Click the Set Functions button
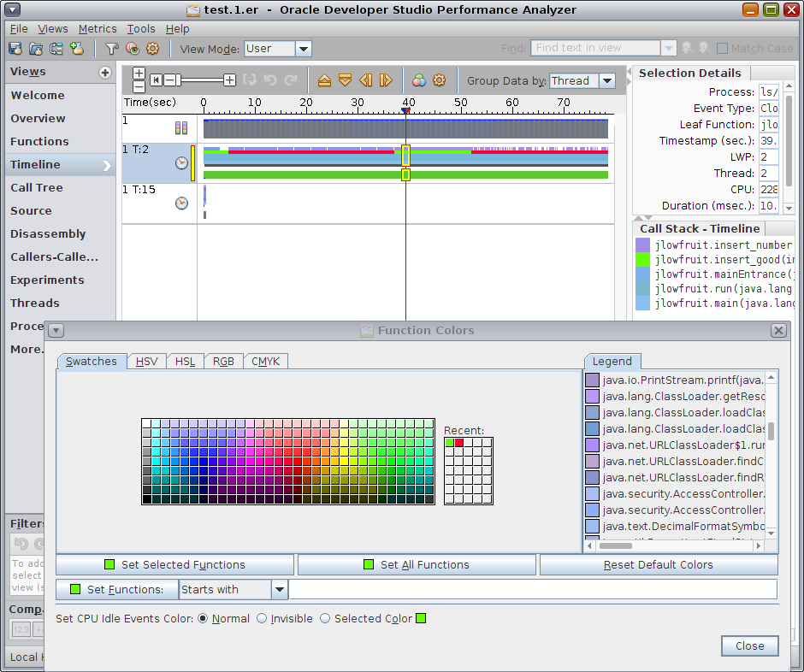 117,589
